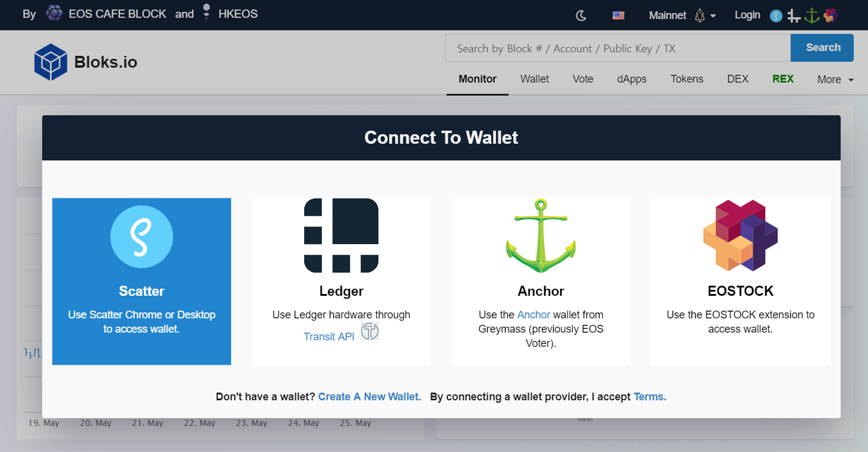Click Scatter Chrome or Desktop description text
The height and width of the screenshot is (452, 868).
pos(141,322)
